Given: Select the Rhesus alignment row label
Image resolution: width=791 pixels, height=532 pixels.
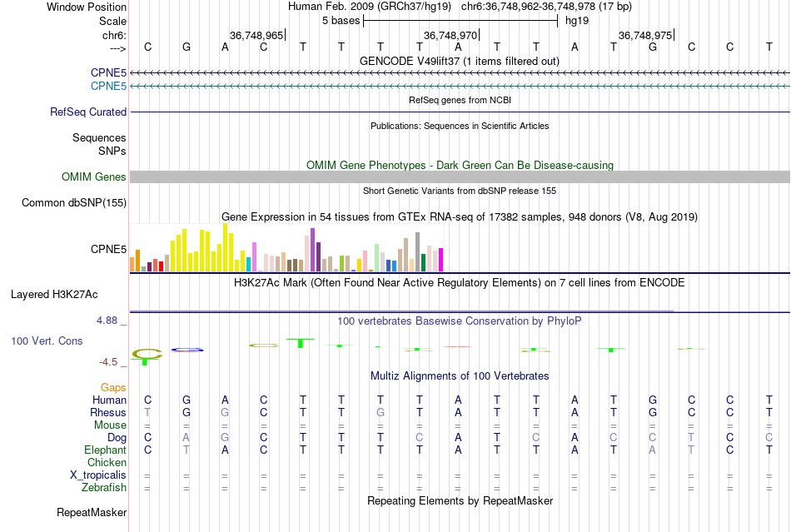Looking at the screenshot, I should coord(108,412).
